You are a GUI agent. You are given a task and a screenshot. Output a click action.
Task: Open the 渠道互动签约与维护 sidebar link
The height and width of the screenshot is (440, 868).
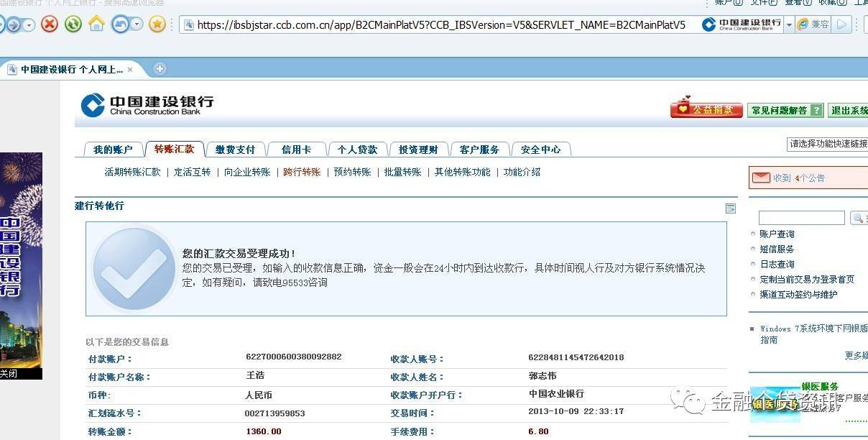point(798,294)
